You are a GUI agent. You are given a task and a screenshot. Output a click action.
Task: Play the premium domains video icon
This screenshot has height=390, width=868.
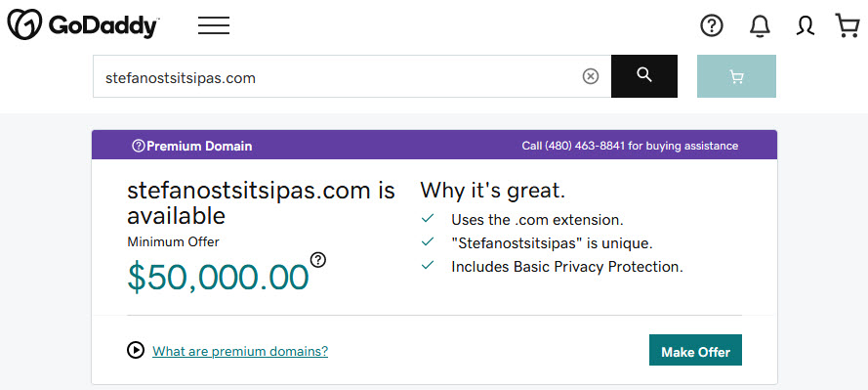click(x=136, y=350)
